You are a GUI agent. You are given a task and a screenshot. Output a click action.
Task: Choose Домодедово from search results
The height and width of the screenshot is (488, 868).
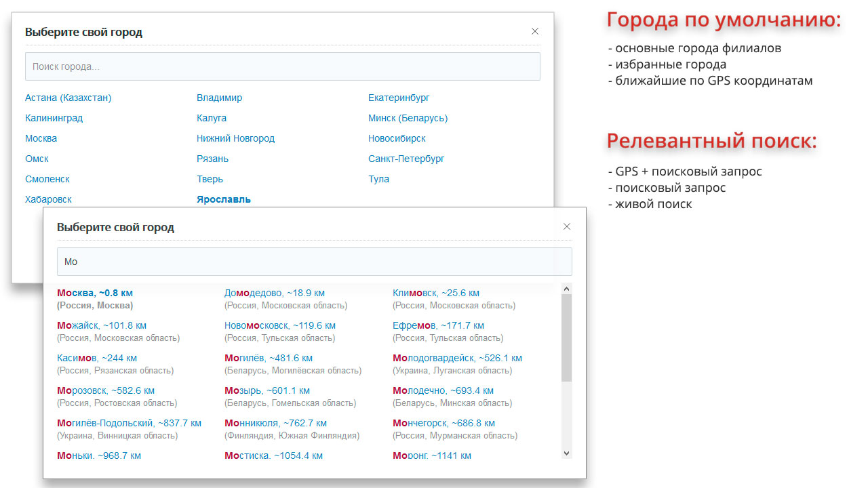point(274,293)
